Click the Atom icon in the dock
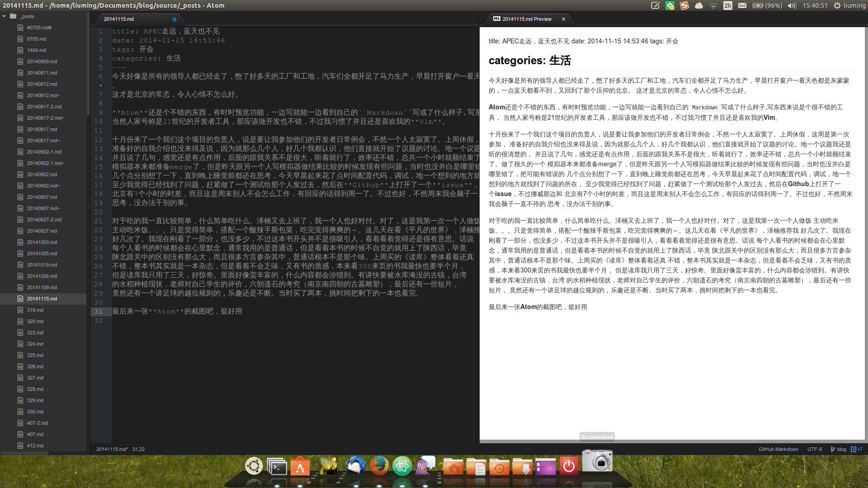The image size is (868, 488). click(x=402, y=466)
